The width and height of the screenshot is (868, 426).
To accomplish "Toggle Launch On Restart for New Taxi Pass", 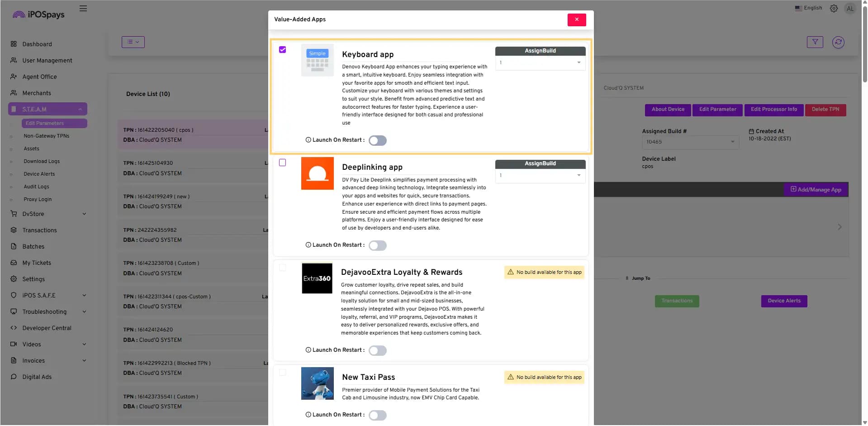I will [x=377, y=415].
